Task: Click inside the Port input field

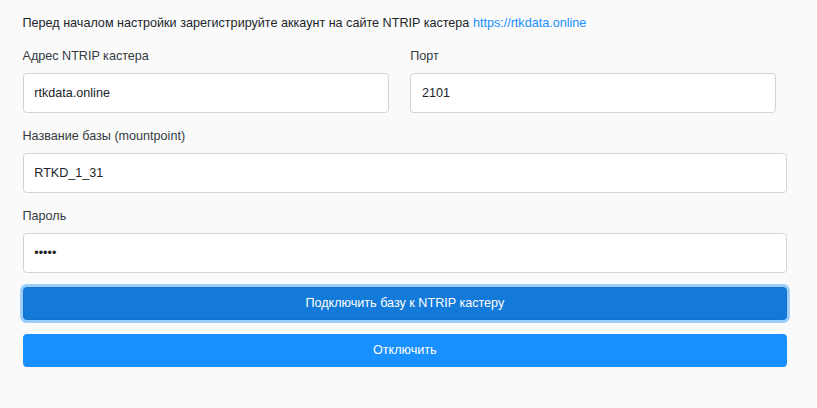Action: pyautogui.click(x=592, y=93)
